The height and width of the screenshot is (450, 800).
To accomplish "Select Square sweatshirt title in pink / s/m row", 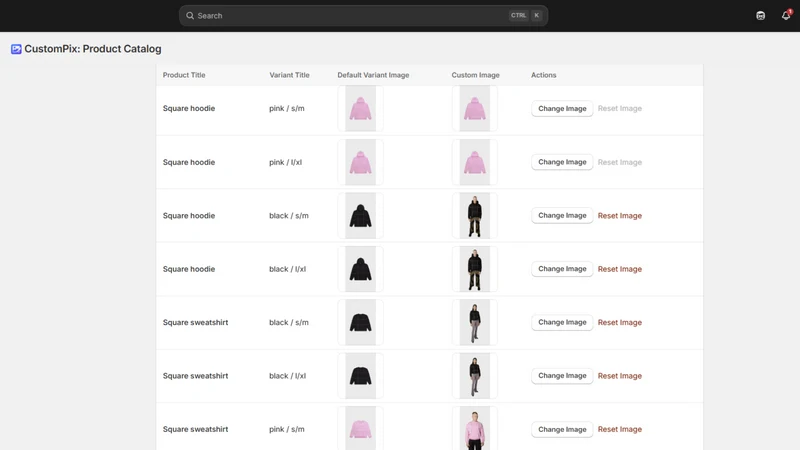I will click(195, 429).
